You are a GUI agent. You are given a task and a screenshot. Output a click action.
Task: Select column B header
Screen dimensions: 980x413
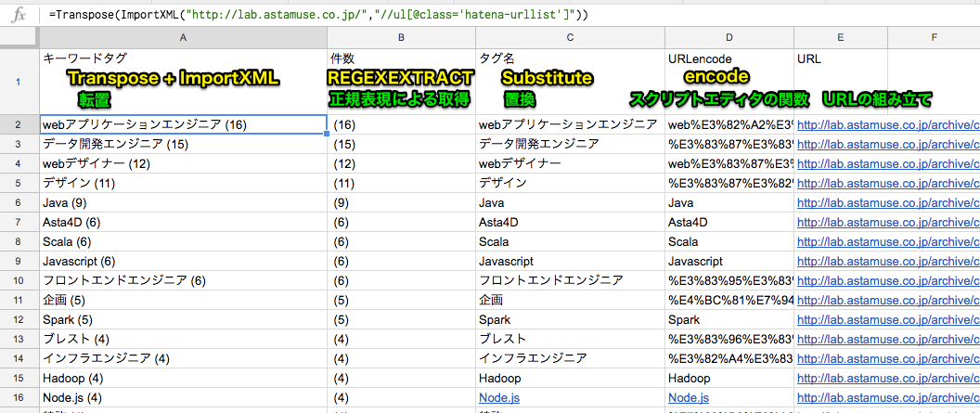coord(401,37)
